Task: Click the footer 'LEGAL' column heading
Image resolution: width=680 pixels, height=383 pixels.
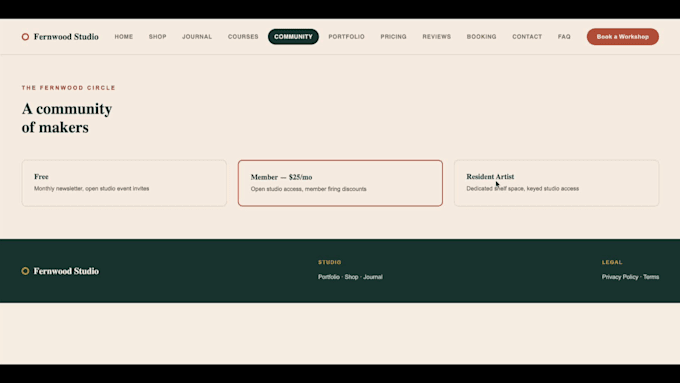Action: (612, 262)
